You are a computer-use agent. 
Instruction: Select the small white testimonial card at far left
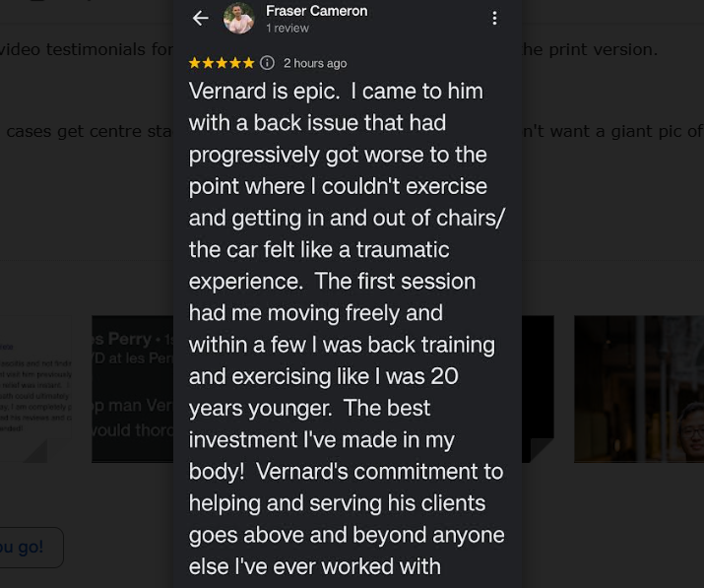(35, 389)
